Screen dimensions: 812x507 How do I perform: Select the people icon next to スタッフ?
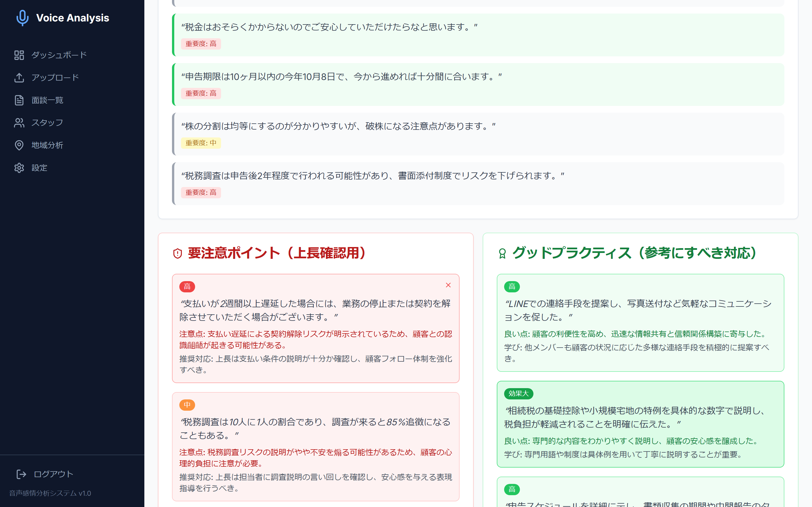pos(19,123)
